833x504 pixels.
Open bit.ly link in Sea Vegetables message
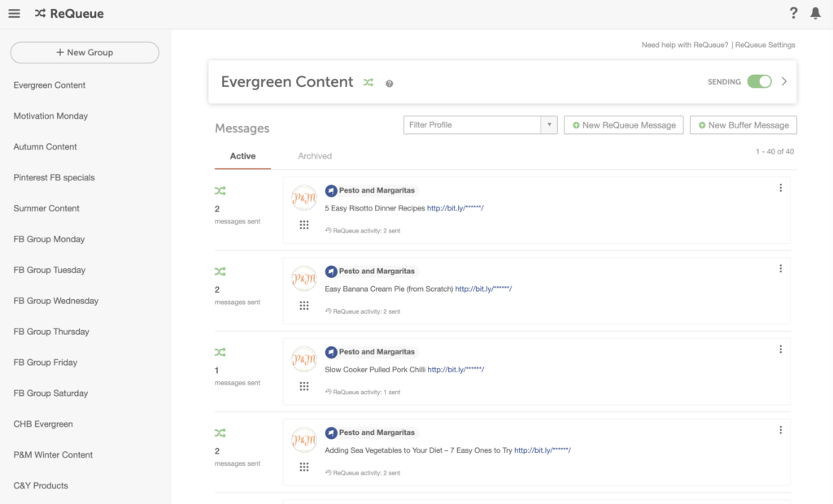click(543, 450)
